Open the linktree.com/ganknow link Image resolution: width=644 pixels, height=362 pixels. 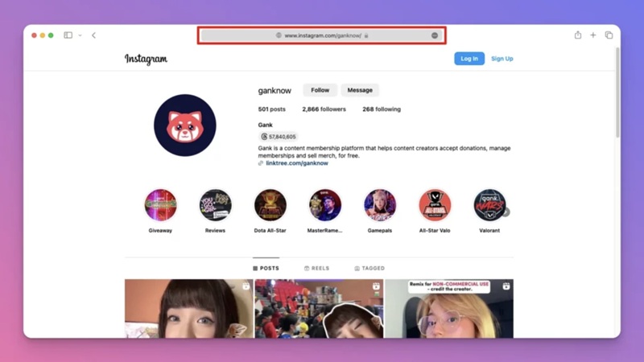(297, 163)
